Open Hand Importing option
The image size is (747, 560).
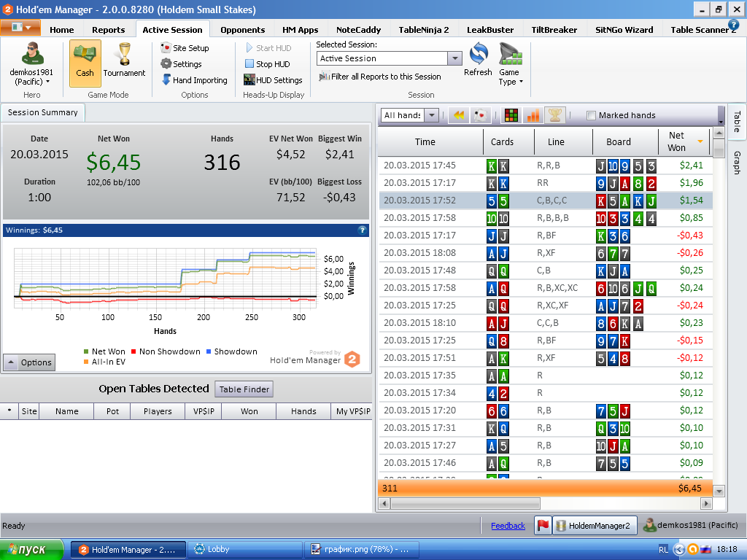(194, 80)
